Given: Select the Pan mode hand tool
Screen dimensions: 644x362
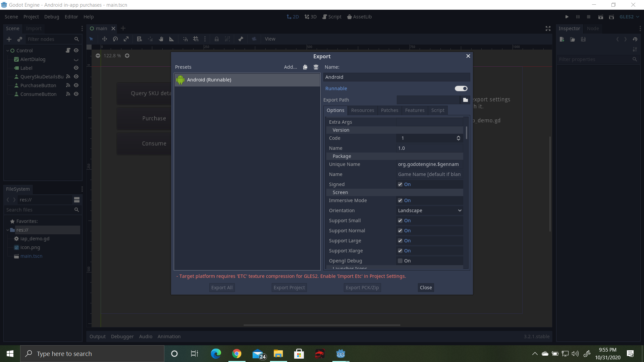Looking at the screenshot, I should point(161,39).
